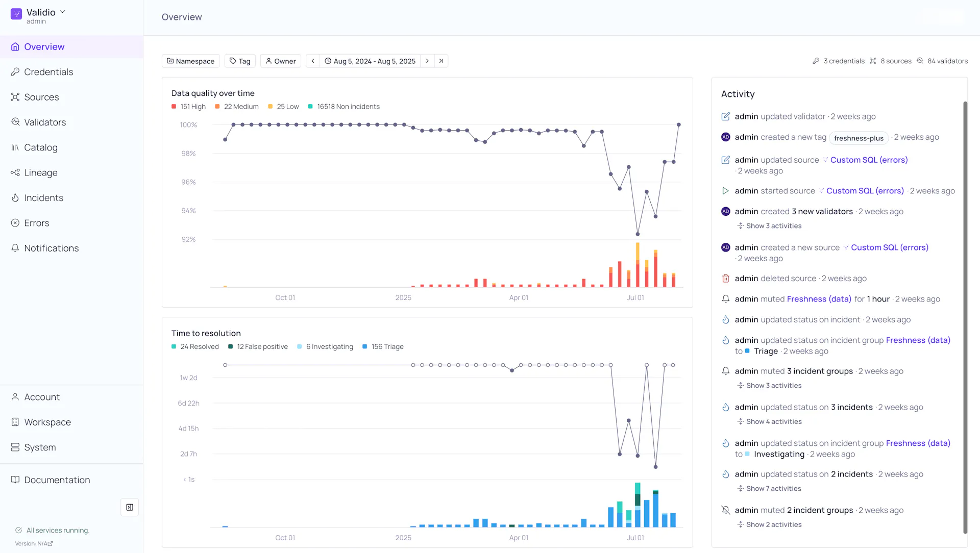Open the freshness-plus tag
The image size is (980, 553).
click(x=859, y=138)
